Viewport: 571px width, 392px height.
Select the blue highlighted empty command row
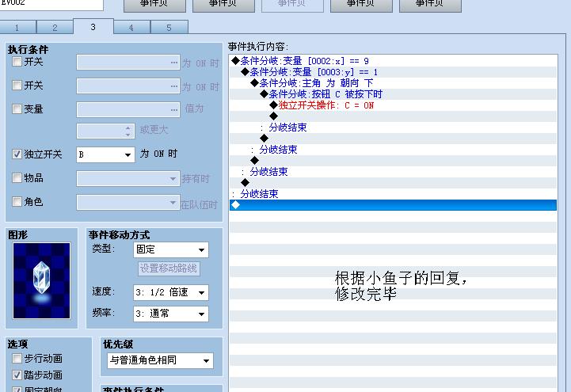(393, 205)
